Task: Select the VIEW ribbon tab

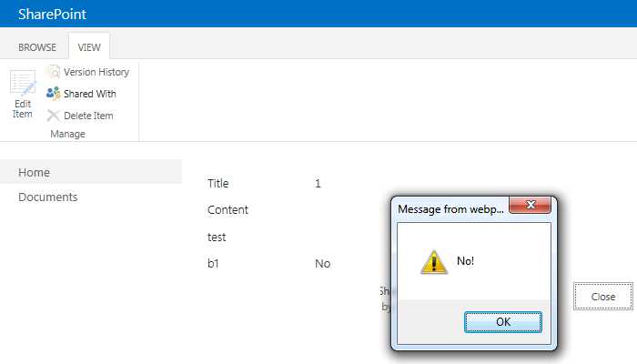Action: tap(89, 47)
